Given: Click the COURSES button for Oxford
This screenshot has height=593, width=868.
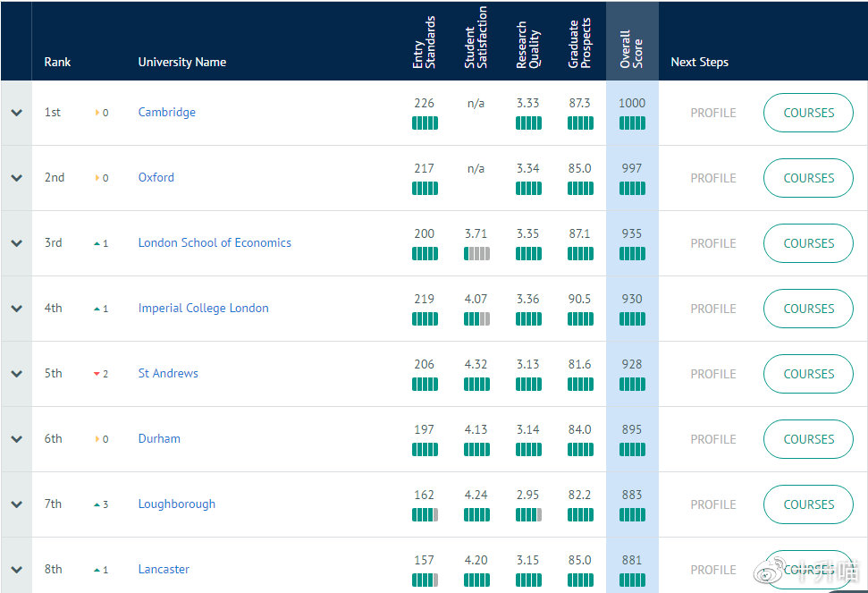Looking at the screenshot, I should (808, 178).
